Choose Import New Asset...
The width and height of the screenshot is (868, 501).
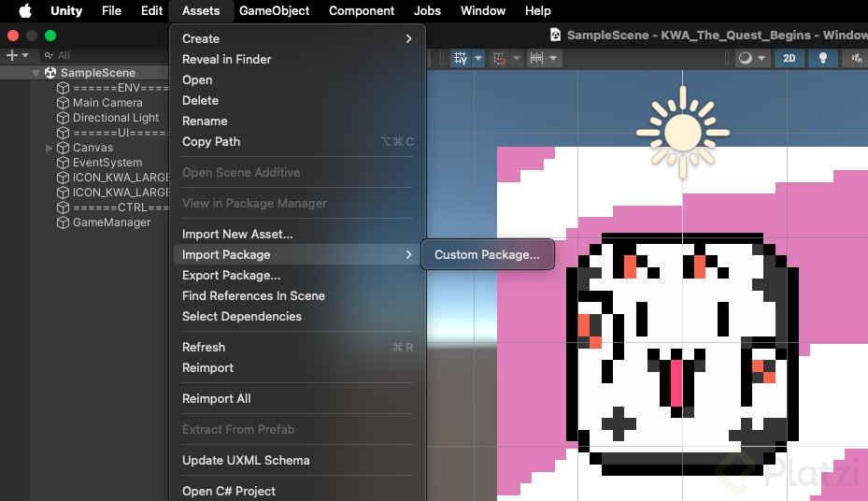[x=297, y=235]
